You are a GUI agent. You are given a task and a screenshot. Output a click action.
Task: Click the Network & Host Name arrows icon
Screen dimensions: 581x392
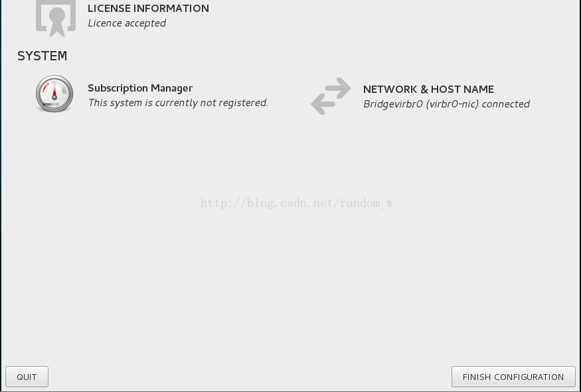coord(331,96)
